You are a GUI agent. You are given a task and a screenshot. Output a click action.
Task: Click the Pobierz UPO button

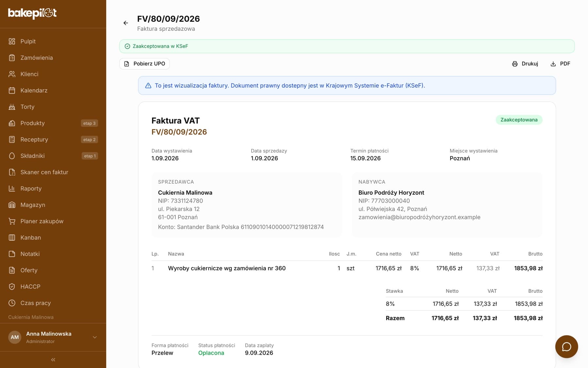point(144,64)
